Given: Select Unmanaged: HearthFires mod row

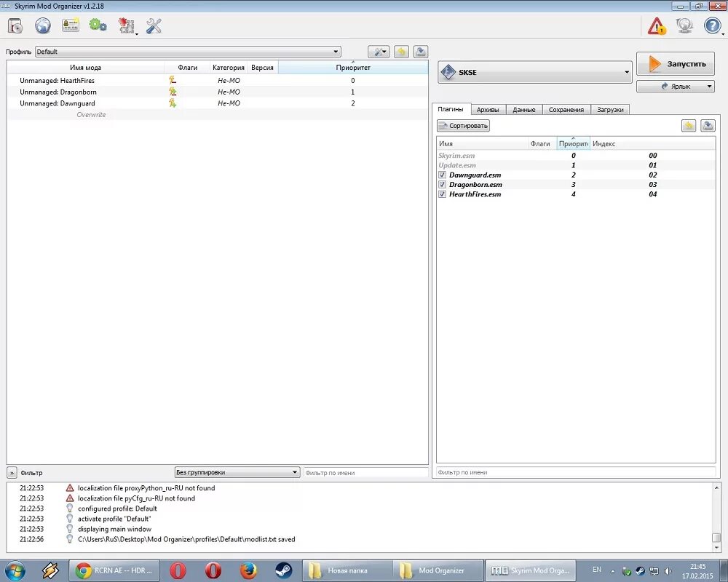Looking at the screenshot, I should 217,80.
